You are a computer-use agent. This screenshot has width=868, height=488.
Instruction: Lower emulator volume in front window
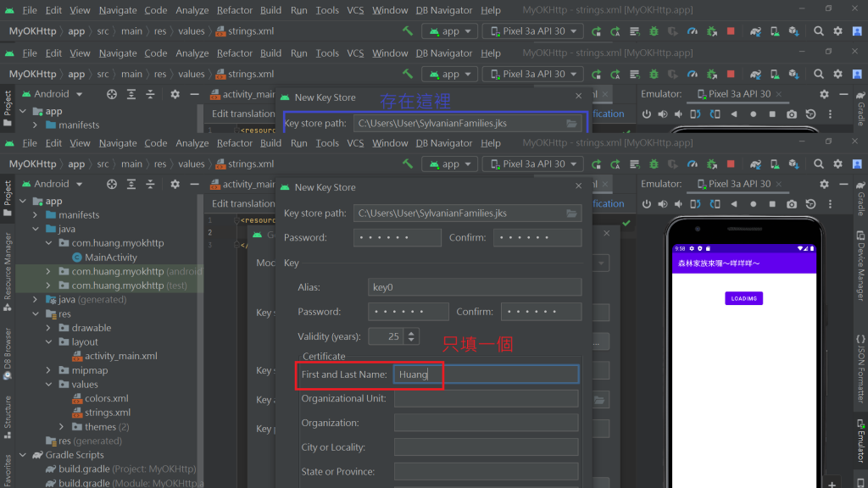click(679, 204)
